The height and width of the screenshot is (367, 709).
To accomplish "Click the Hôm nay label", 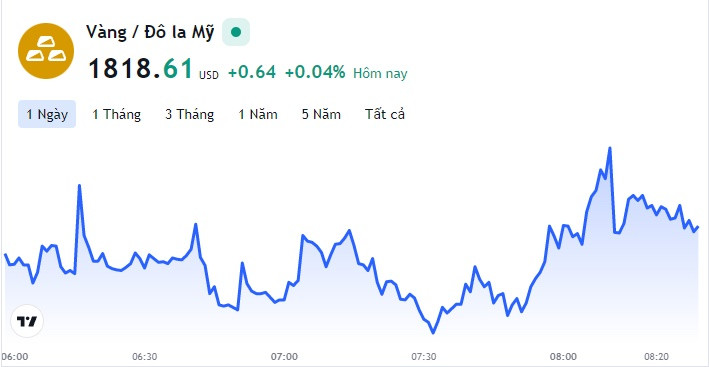I will click(380, 73).
